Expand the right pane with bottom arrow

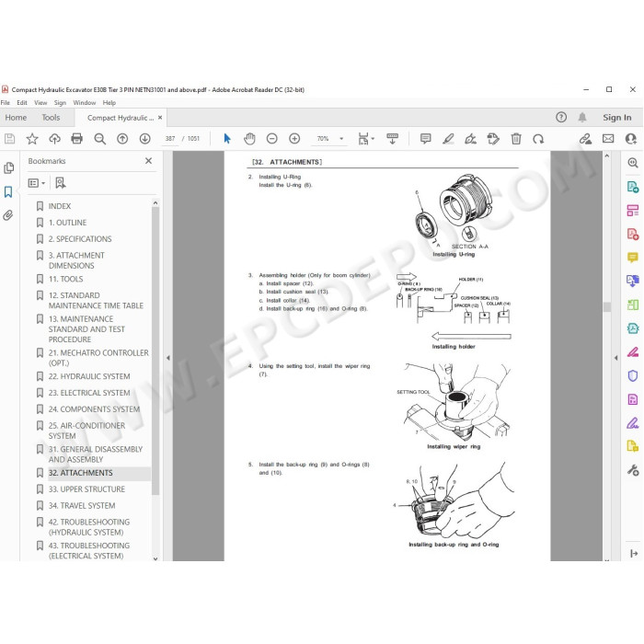tap(633, 553)
